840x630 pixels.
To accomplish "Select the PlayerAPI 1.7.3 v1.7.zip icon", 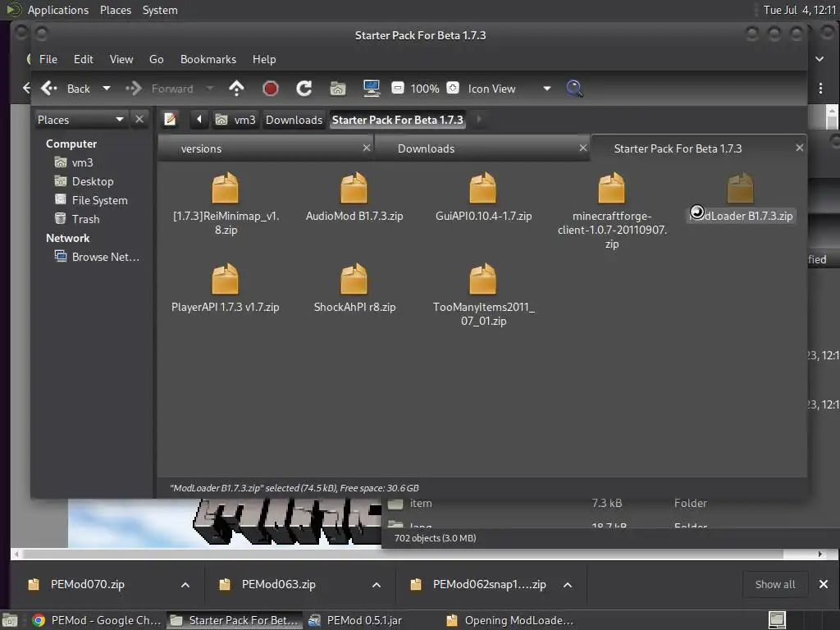I will click(225, 279).
